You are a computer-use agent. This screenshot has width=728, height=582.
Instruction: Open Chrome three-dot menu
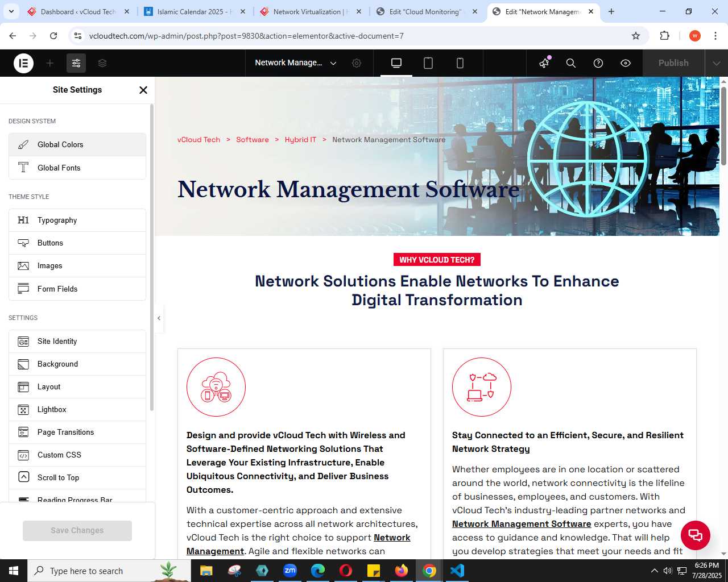coord(715,36)
